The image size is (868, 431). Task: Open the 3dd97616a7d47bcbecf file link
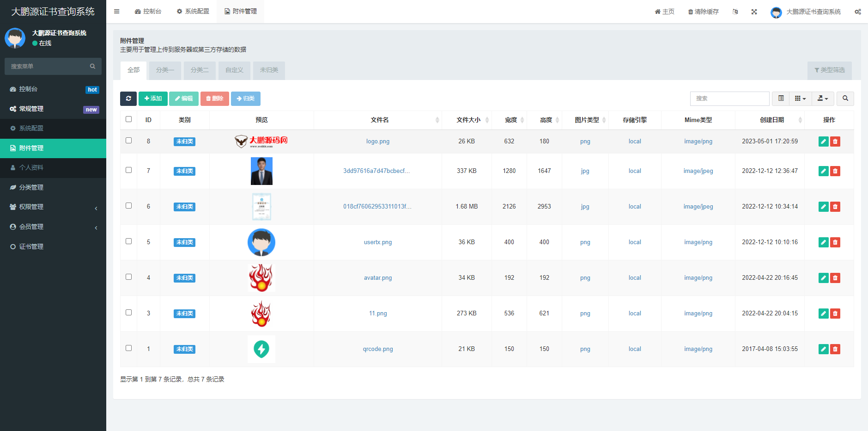(377, 171)
